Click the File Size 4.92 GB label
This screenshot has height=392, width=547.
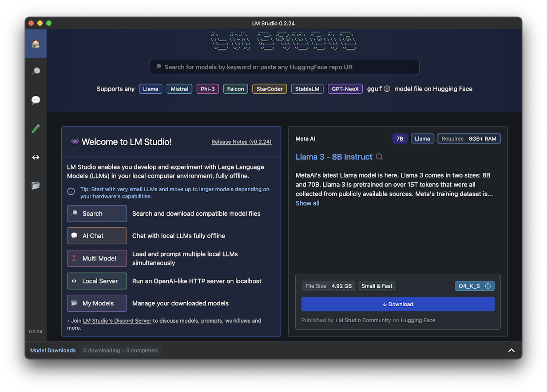click(x=329, y=286)
